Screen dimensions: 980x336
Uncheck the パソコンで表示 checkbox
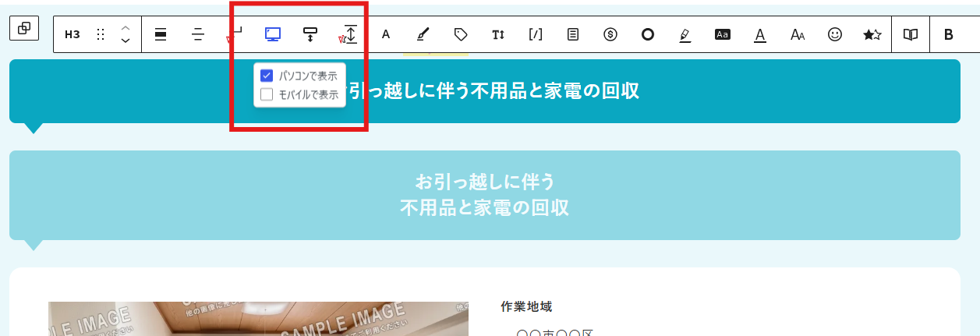(x=267, y=76)
